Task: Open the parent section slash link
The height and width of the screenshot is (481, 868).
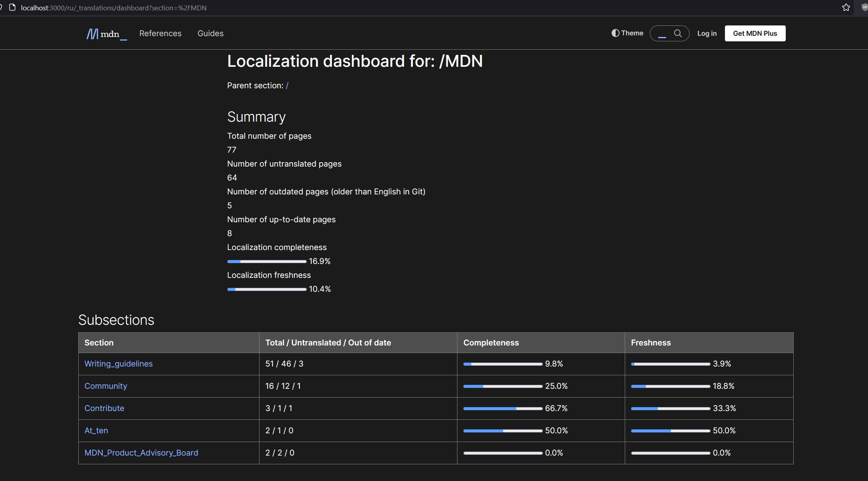Action: (287, 85)
